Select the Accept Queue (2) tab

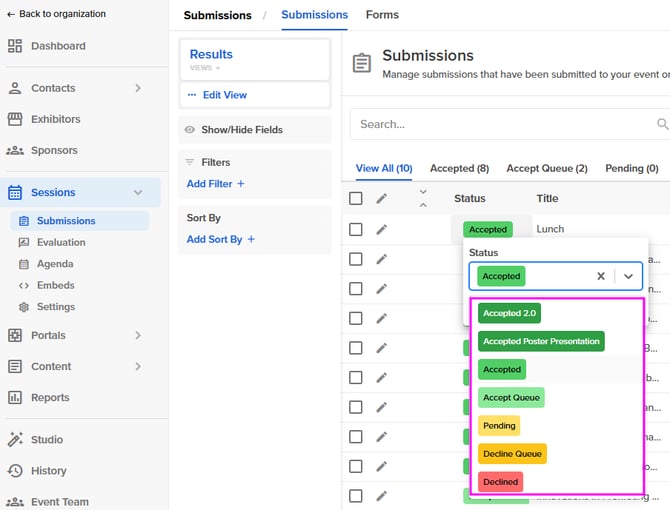pyautogui.click(x=546, y=169)
